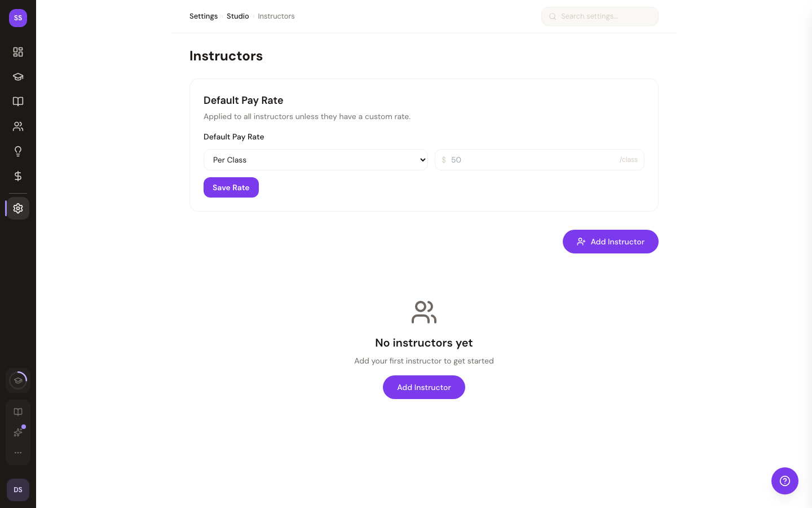812x508 pixels.
Task: Navigate to Studio in the breadcrumb
Action: (x=237, y=16)
